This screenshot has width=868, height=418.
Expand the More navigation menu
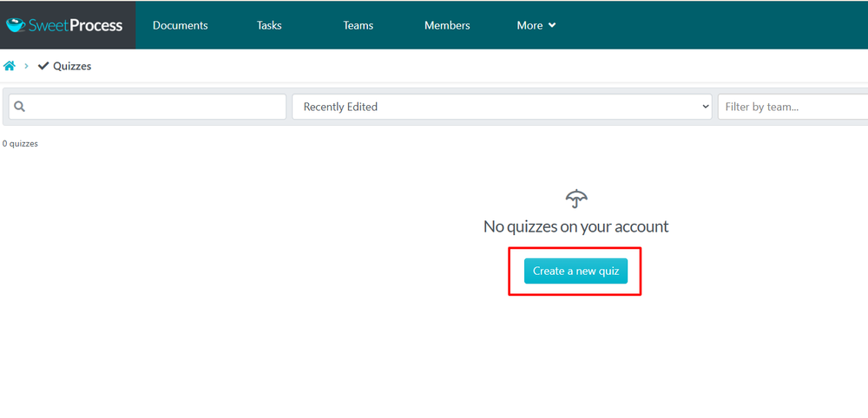(x=529, y=25)
